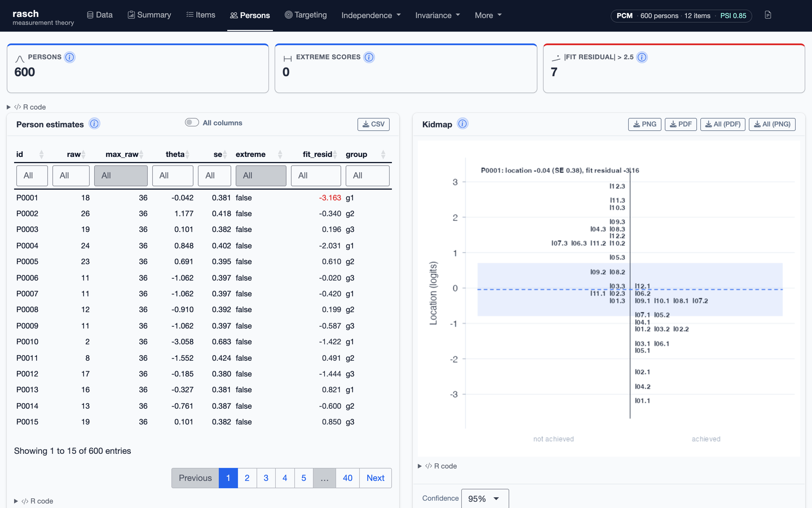
Task: Select person row P0004
Action: 203,246
